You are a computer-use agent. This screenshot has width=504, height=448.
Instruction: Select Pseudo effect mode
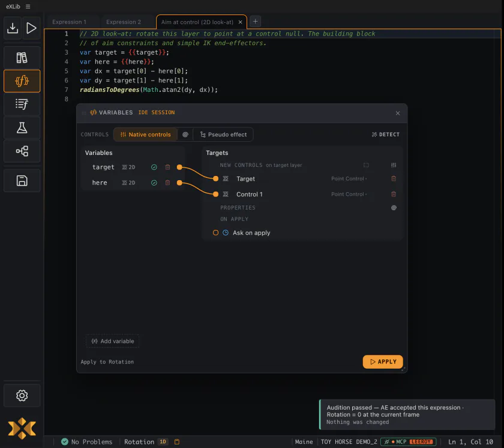coord(223,135)
